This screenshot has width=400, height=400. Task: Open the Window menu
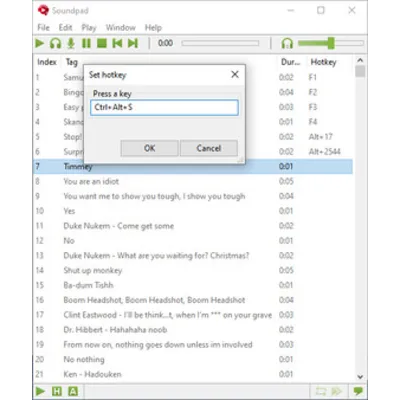click(121, 28)
